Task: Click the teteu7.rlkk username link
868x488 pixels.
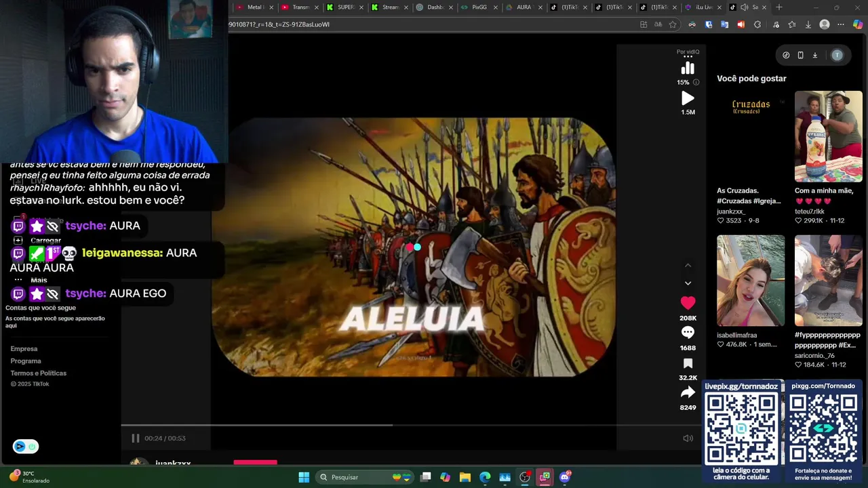Action: pos(810,211)
